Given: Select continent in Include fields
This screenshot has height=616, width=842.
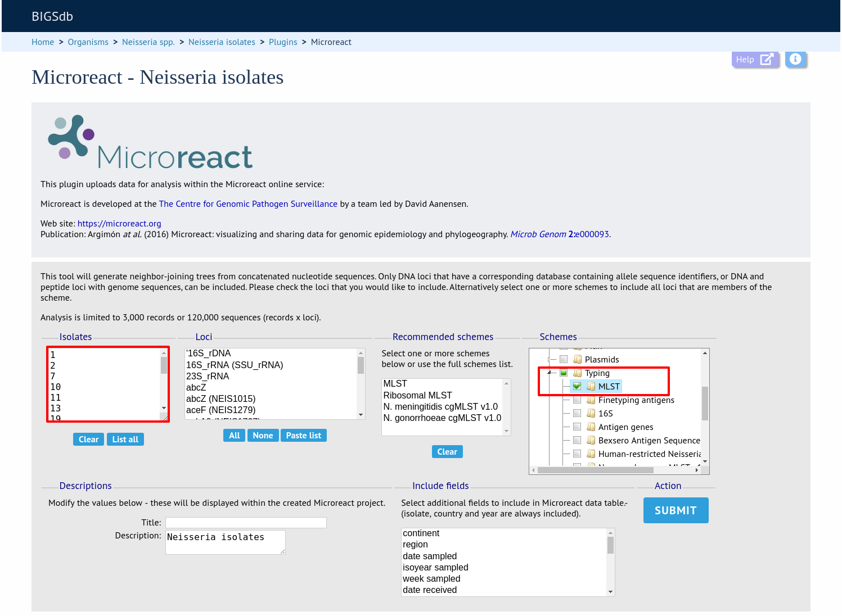Looking at the screenshot, I should 504,533.
